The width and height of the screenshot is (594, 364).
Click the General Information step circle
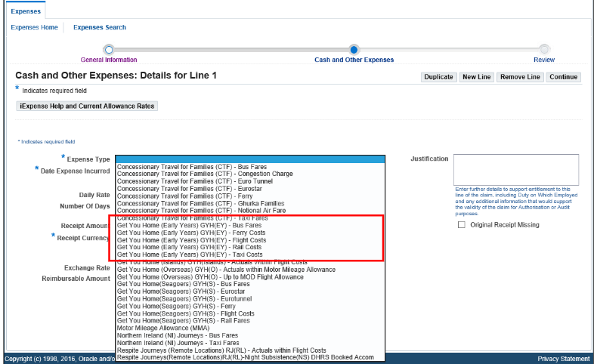tap(109, 49)
